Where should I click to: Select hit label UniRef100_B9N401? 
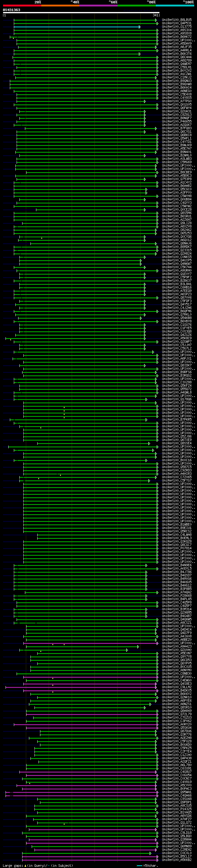point(176,152)
